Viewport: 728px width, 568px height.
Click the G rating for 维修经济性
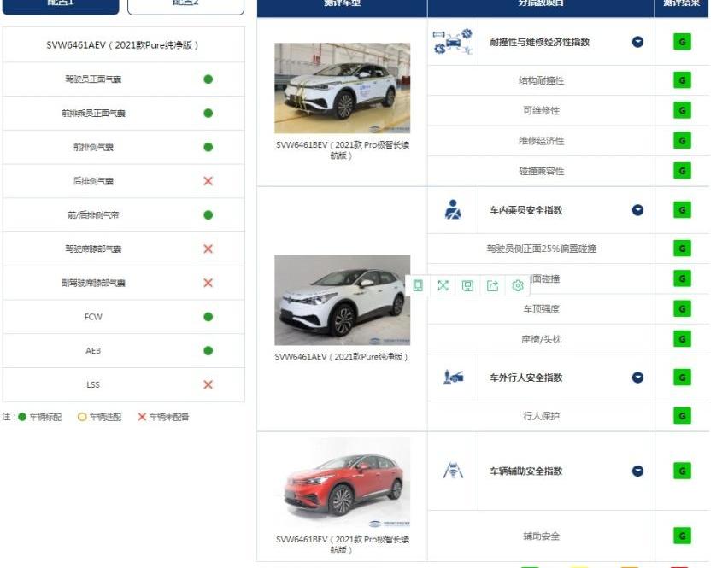click(682, 141)
